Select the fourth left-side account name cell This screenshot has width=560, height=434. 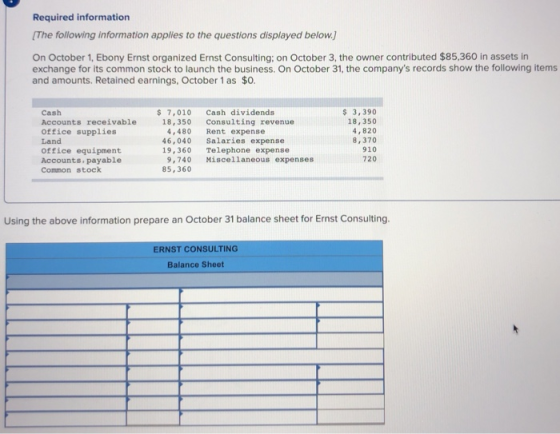(66, 358)
